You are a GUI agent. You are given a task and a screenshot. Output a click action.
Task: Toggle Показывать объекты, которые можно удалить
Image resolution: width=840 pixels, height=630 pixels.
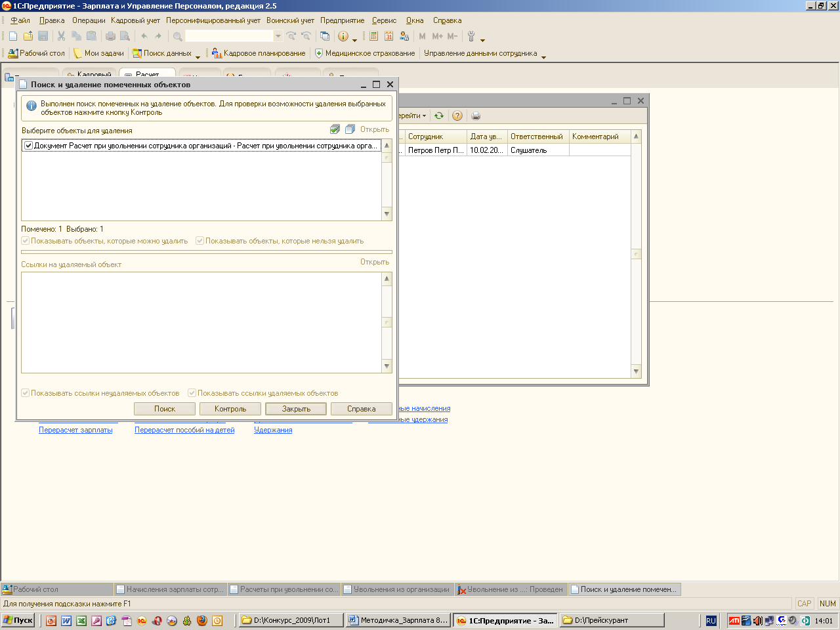pyautogui.click(x=26, y=241)
